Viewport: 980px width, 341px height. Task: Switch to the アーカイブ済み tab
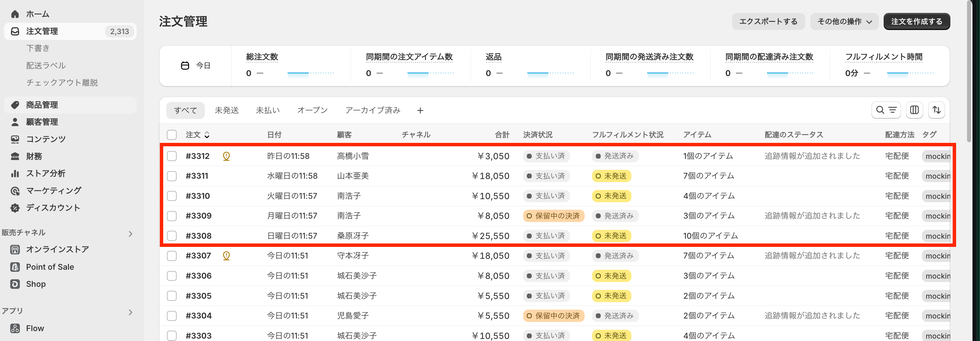coord(373,110)
